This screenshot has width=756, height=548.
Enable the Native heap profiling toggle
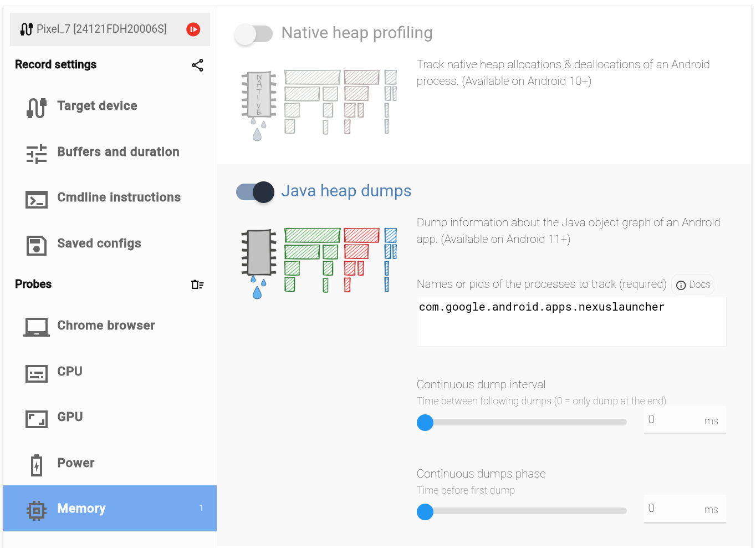click(x=254, y=34)
